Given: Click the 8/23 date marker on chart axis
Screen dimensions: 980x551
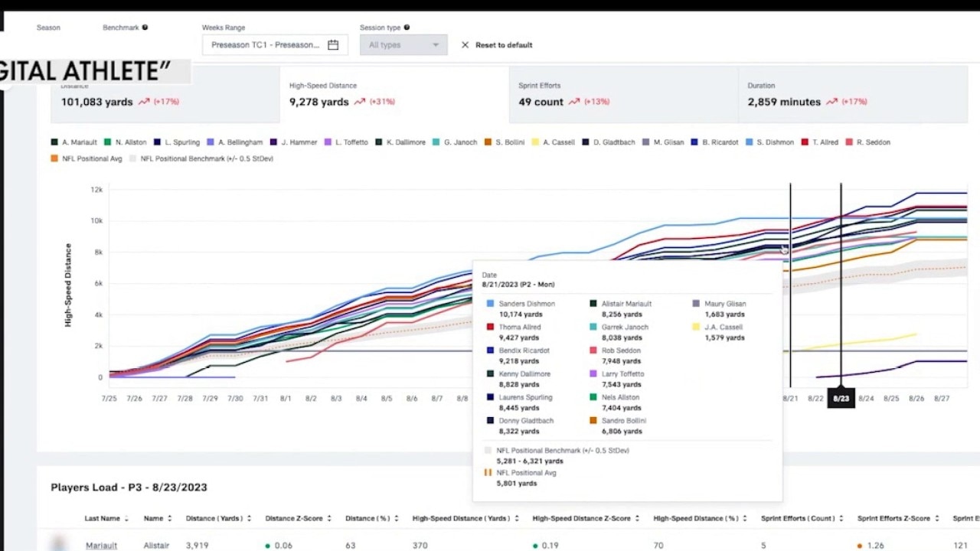Looking at the screenshot, I should [841, 399].
